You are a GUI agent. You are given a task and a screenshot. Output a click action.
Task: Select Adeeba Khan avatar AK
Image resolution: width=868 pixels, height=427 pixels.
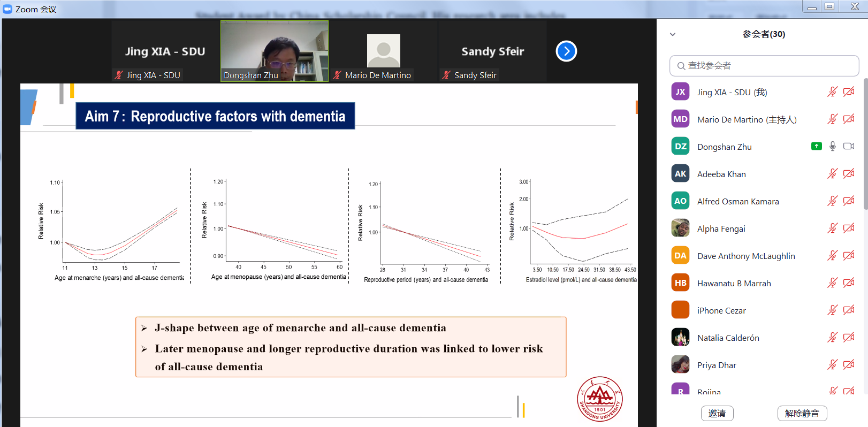[x=680, y=174]
